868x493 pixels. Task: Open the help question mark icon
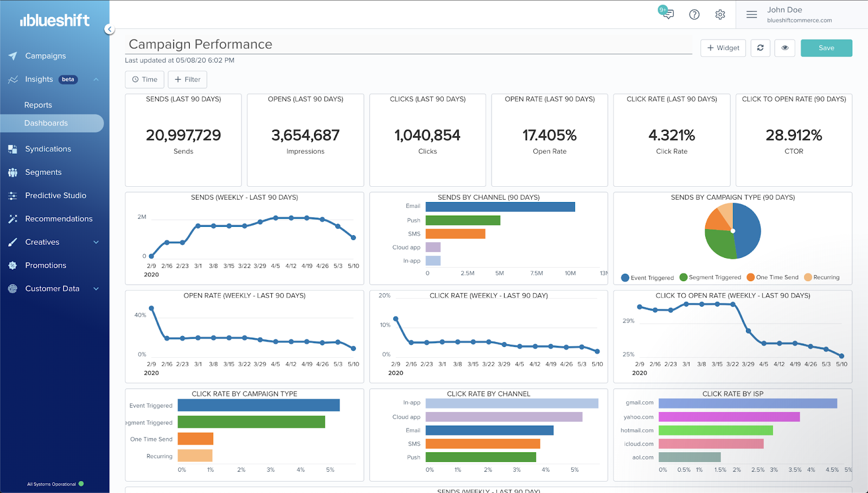pos(694,15)
